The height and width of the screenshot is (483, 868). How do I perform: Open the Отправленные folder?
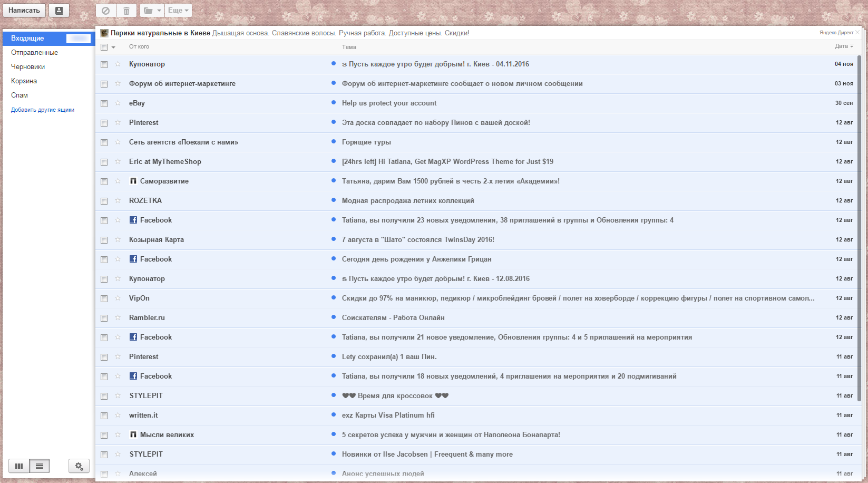[34, 53]
